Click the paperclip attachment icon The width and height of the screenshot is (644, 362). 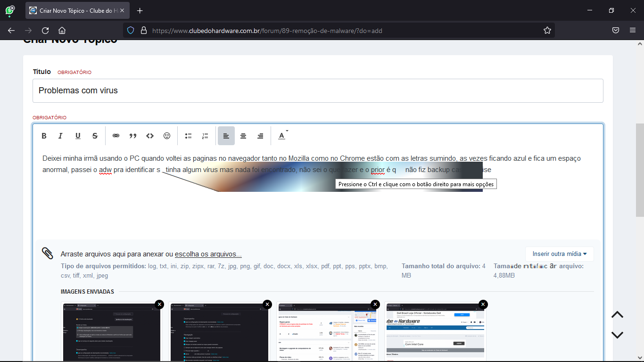pos(48,254)
